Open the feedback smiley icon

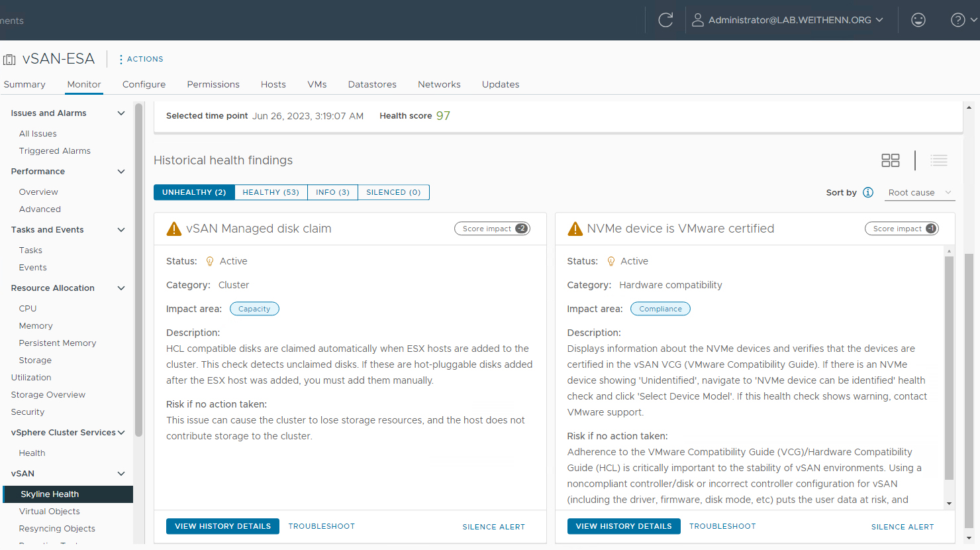pos(918,20)
